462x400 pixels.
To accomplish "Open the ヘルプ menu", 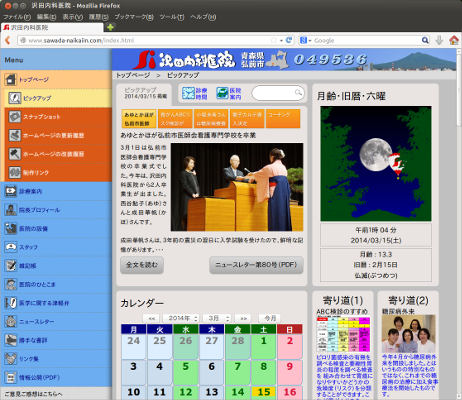I will point(203,17).
